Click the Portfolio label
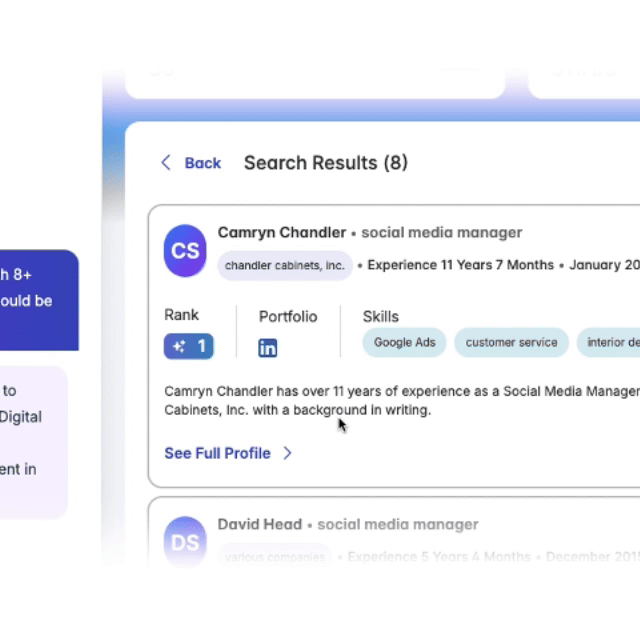The width and height of the screenshot is (640, 640). tap(288, 317)
